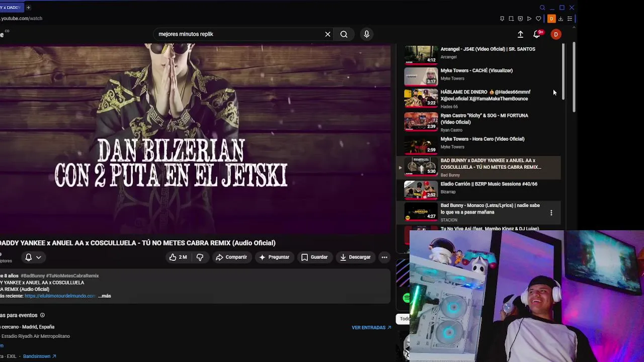Click the Compartir share button
Screen dimensions: 644x362
click(231, 257)
